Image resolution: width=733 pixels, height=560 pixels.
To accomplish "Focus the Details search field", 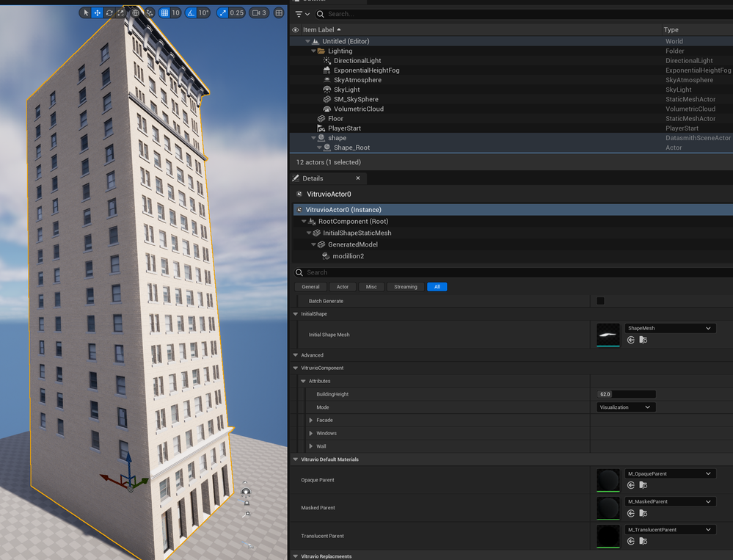I will coord(513,272).
